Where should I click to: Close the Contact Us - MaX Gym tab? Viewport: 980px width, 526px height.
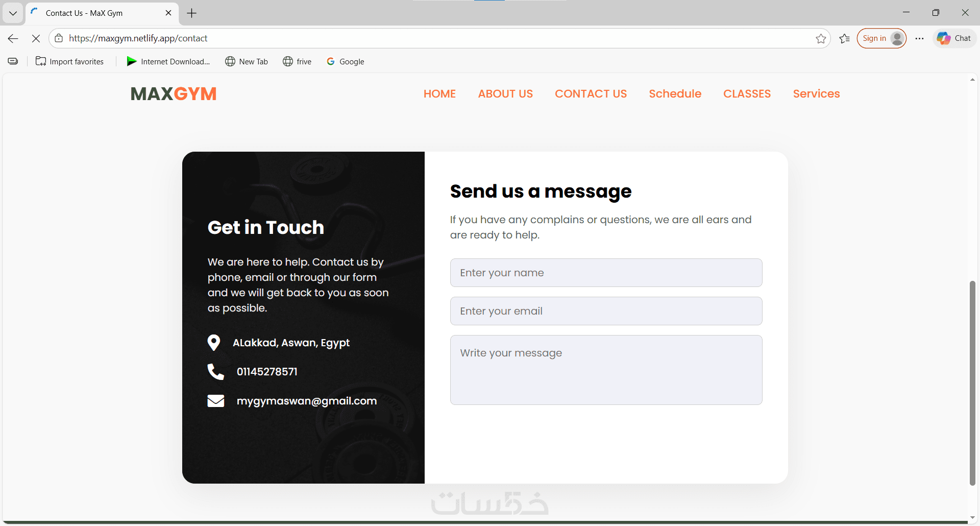point(168,13)
